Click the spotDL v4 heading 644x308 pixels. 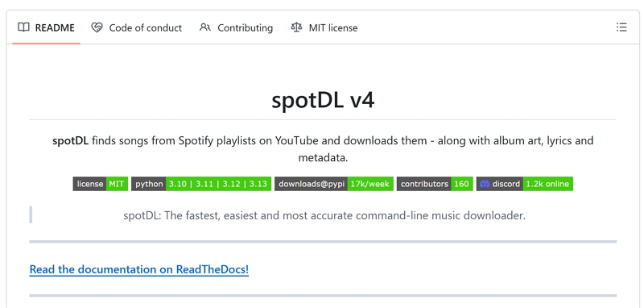pos(323,100)
